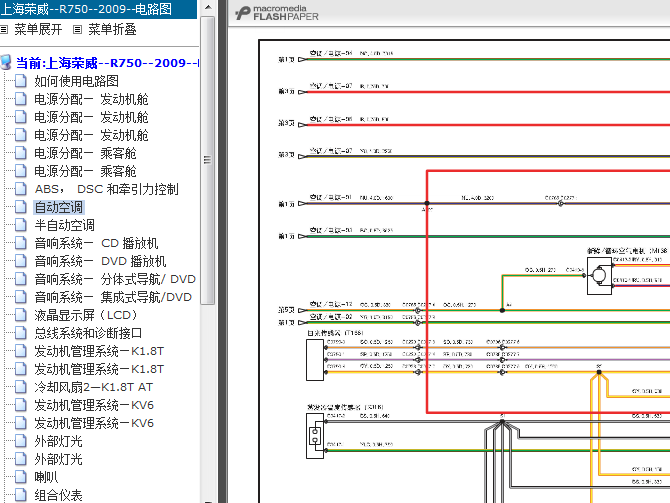The height and width of the screenshot is (503, 670).
Task: Click the sidebar vertical scrollbar thumb
Action: coord(208,160)
